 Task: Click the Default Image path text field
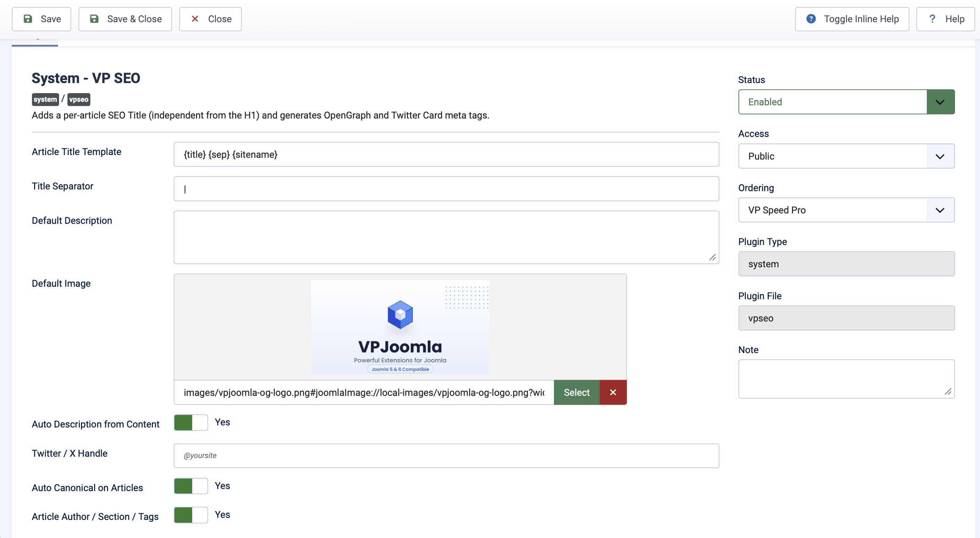[x=364, y=392]
